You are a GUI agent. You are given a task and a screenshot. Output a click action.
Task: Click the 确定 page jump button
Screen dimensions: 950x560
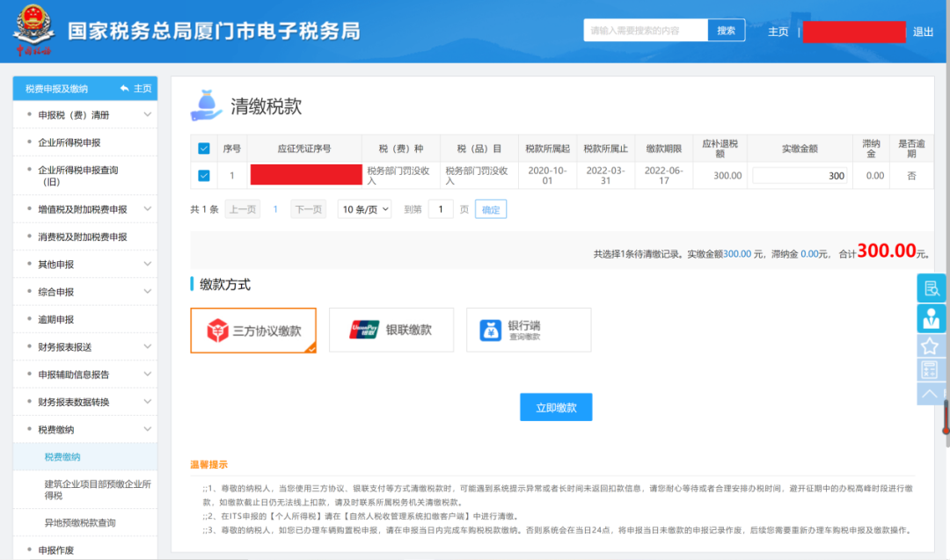tap(491, 209)
